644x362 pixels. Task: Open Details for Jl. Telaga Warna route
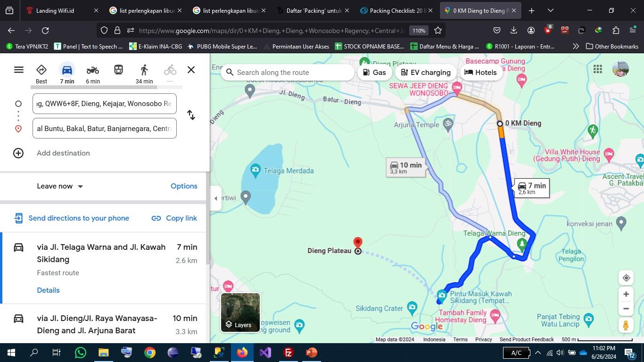(48, 290)
